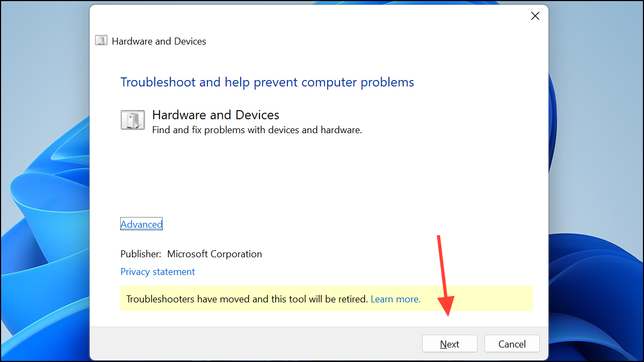Click the small Hardware and Devices title icon
The image size is (644, 362).
pyautogui.click(x=101, y=40)
